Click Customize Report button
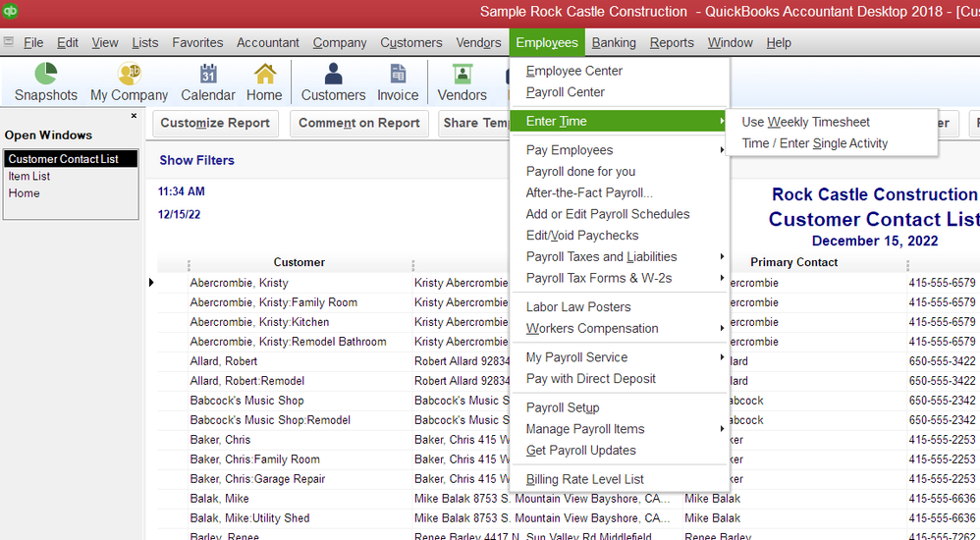 215,123
